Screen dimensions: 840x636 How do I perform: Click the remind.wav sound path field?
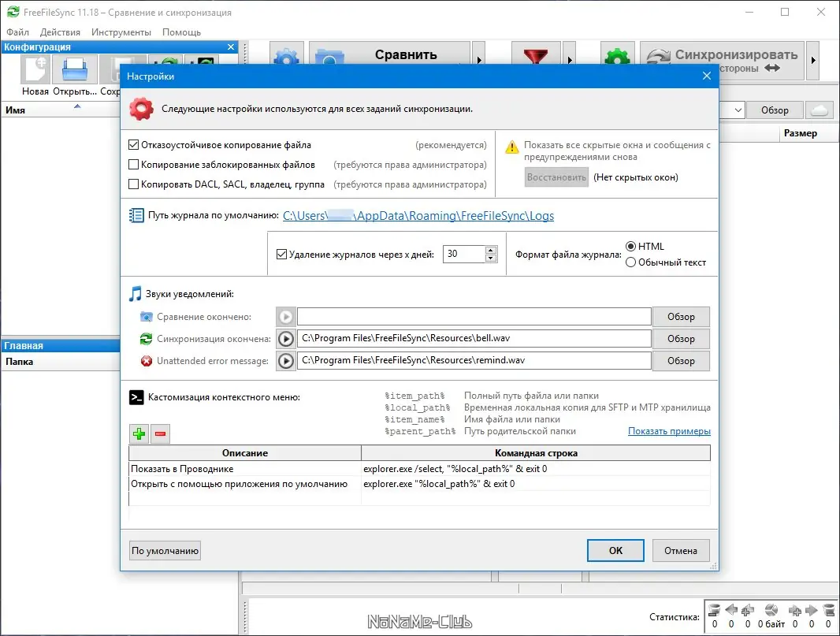[x=474, y=361]
